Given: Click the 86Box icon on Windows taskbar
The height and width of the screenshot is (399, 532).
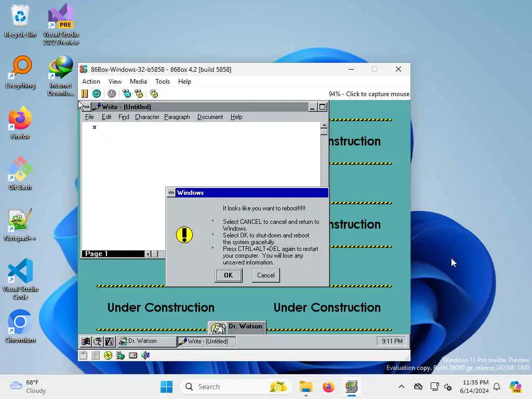Looking at the screenshot, I should click(352, 387).
